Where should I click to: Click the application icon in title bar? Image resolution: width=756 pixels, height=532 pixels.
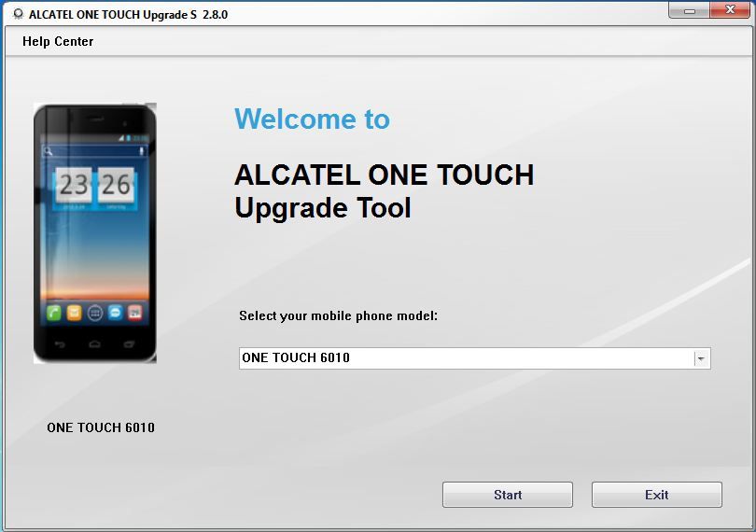[18, 15]
